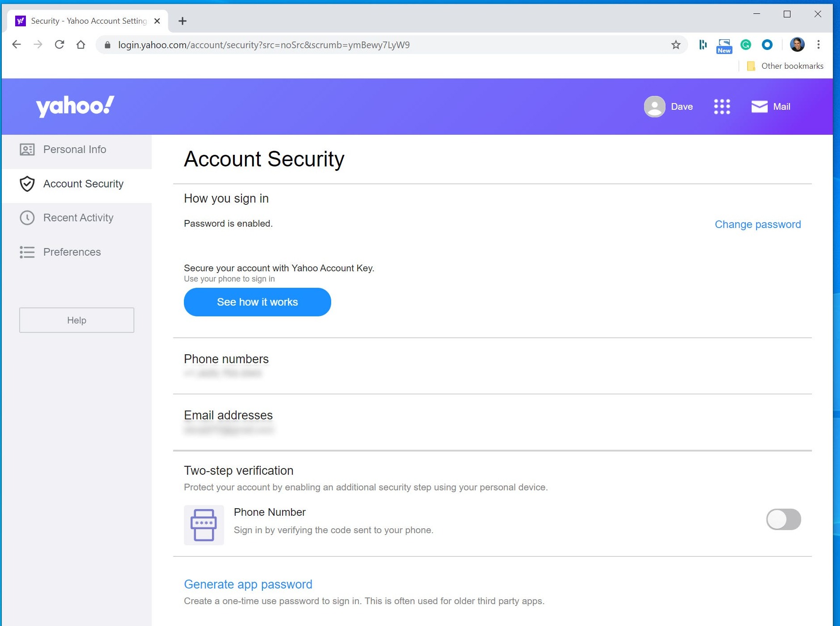Click the two-step verification phone code icon

[x=204, y=525]
